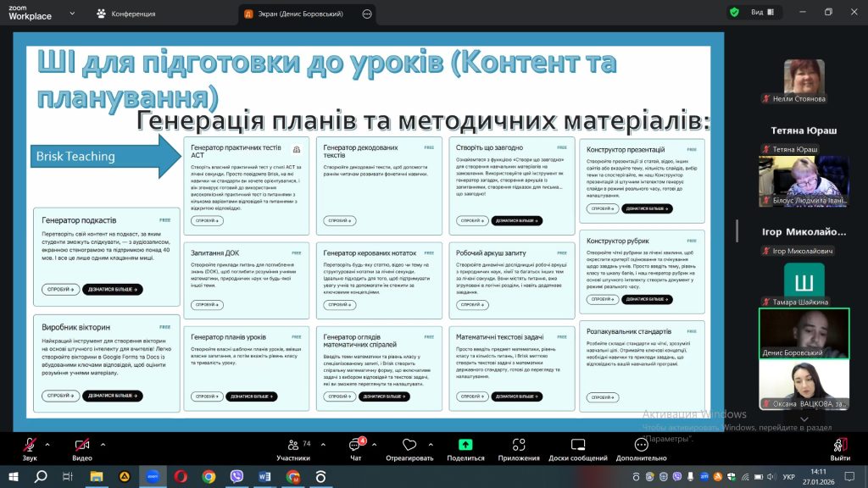Open options on Экран (Денис Боровський) tab
Image resolution: width=868 pixels, height=488 pixels.
367,14
